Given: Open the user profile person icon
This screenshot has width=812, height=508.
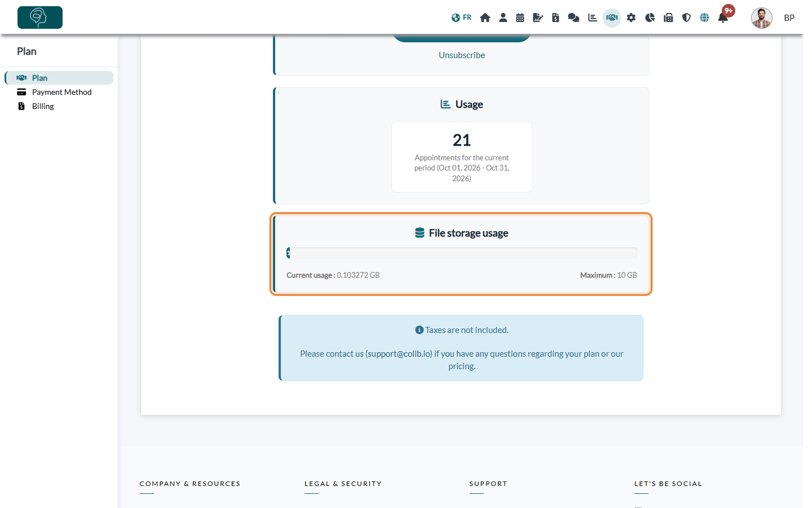Looking at the screenshot, I should coord(503,17).
